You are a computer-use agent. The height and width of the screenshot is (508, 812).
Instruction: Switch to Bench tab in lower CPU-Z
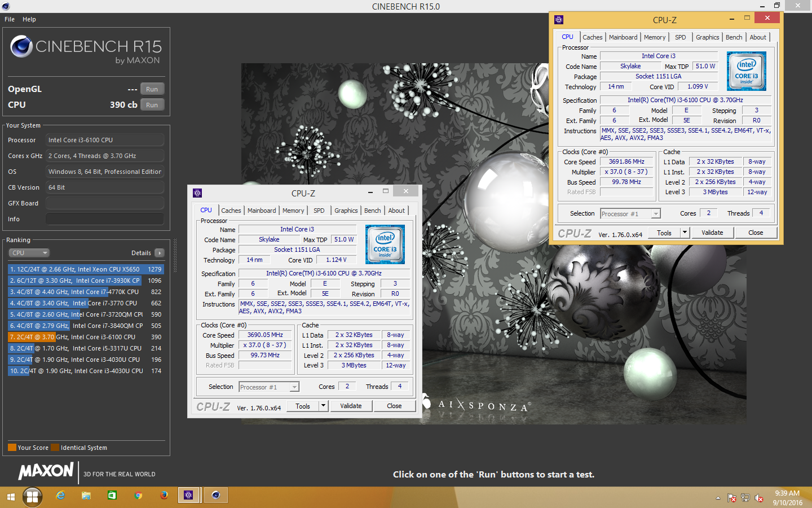pyautogui.click(x=372, y=211)
